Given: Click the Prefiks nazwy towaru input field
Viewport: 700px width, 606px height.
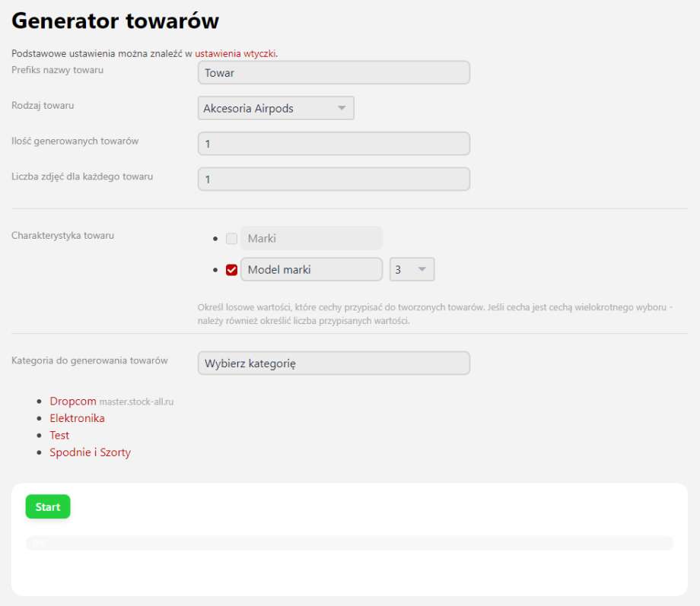Looking at the screenshot, I should click(x=333, y=73).
